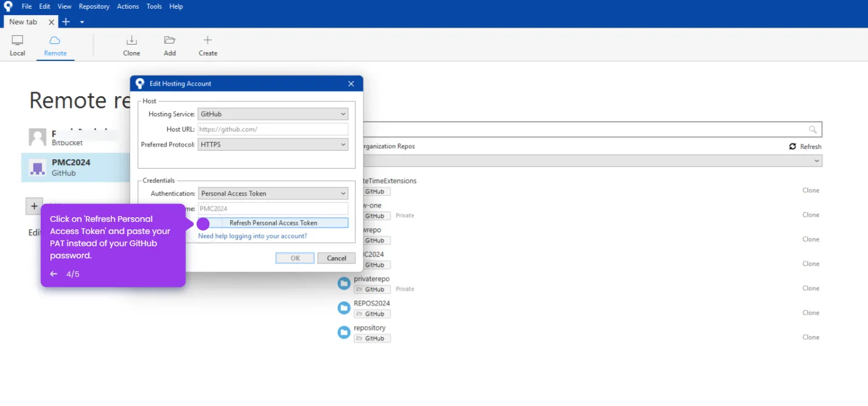Click the GitHub tag under TimeExtensions
Image resolution: width=868 pixels, height=406 pixels.
(376, 191)
